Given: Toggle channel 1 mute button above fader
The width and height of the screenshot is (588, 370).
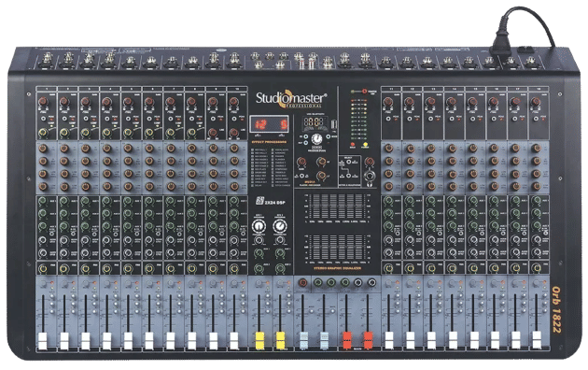Looking at the screenshot, I should (x=43, y=284).
